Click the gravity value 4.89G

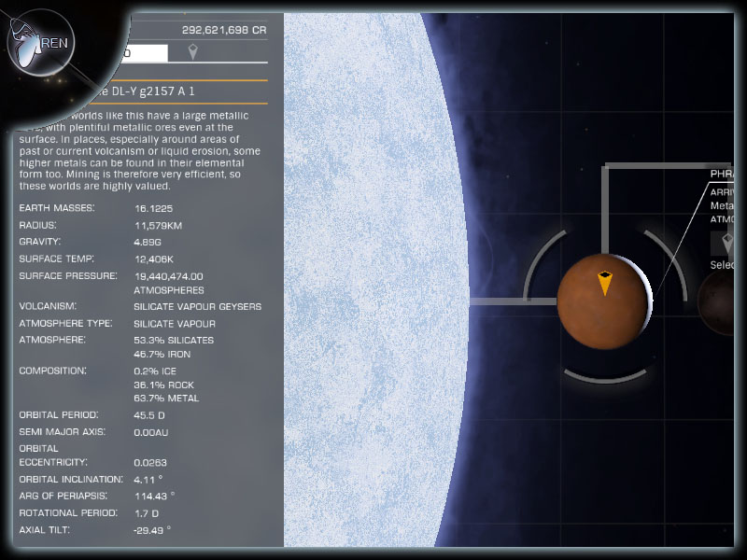[x=148, y=243]
